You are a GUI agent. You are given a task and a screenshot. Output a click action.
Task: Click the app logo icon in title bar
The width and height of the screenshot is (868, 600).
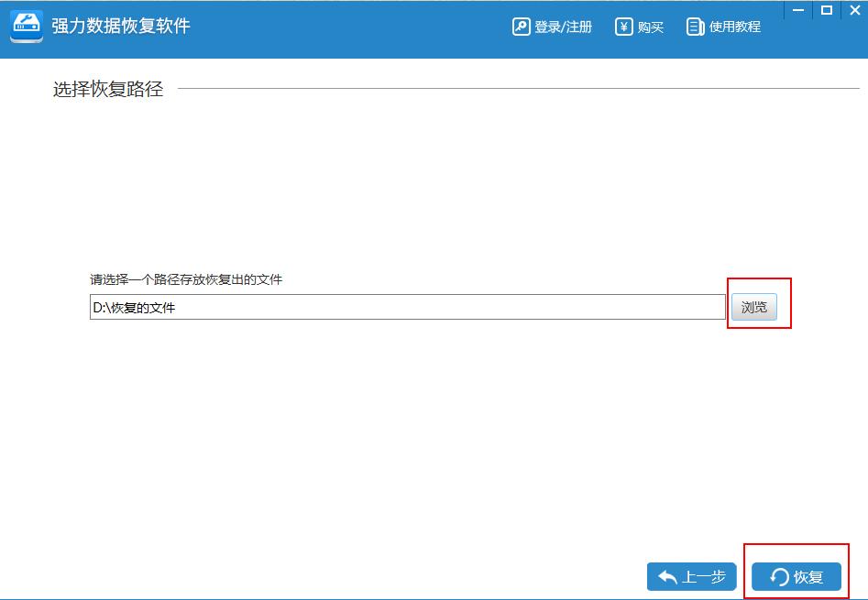(x=26, y=27)
